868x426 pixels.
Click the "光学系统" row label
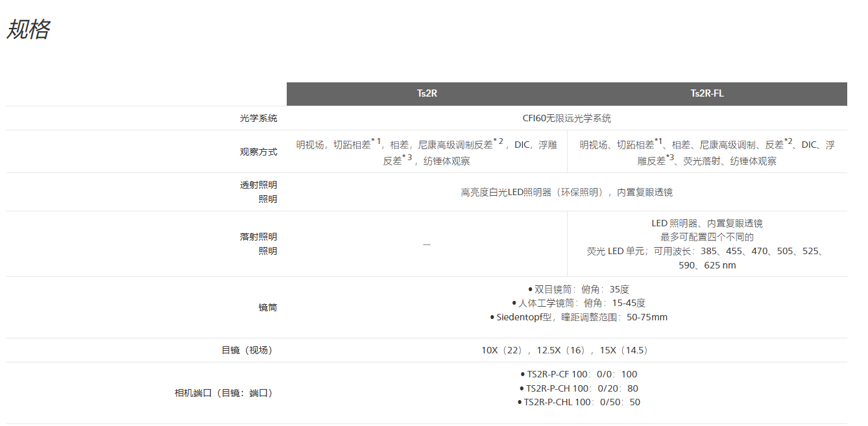(x=258, y=118)
